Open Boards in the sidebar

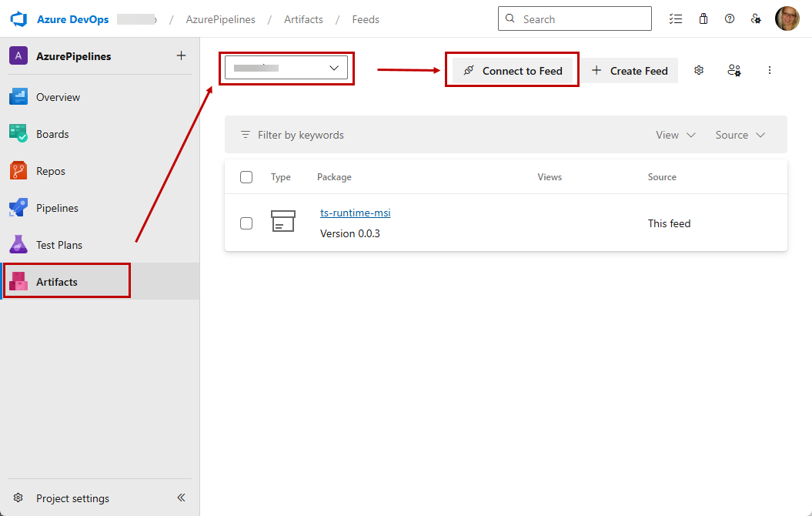(x=100, y=134)
